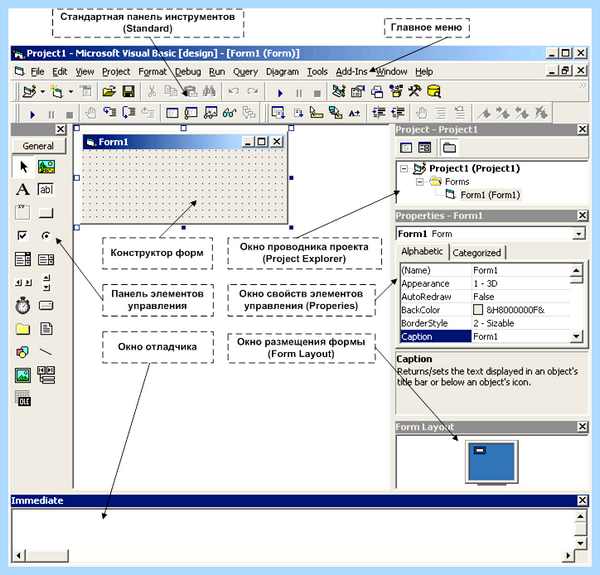Screen dimensions: 600x575
Task: Open Quick Watch glasses icon
Action: [229, 113]
